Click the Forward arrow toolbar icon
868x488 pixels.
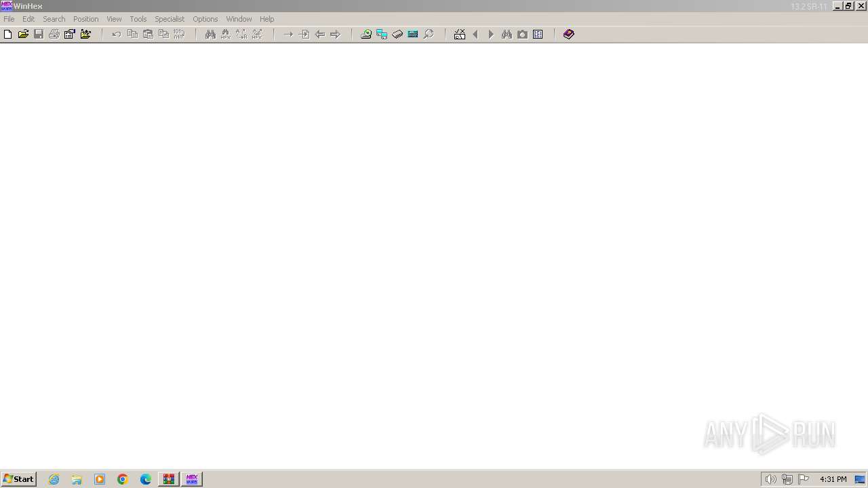[335, 34]
